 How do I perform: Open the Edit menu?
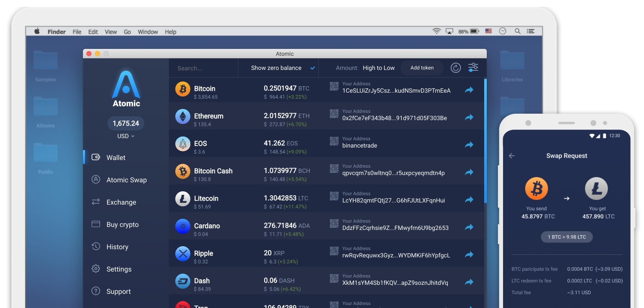[x=93, y=32]
